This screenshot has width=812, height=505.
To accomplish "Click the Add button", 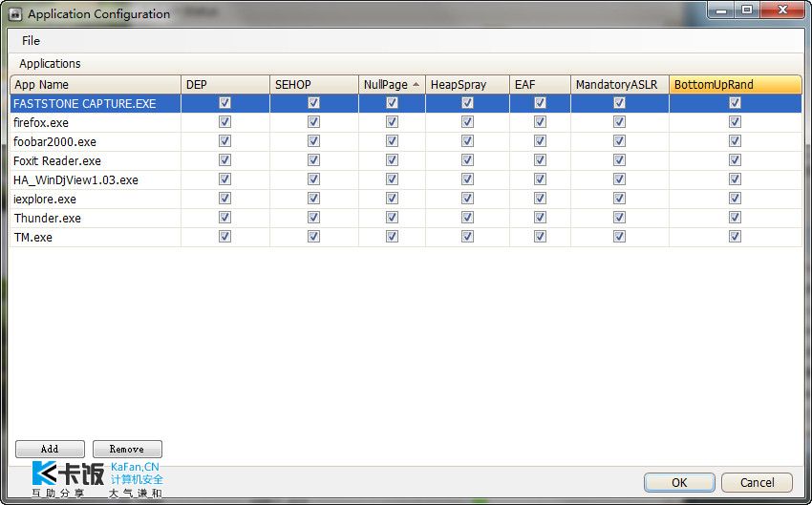I will click(x=50, y=449).
